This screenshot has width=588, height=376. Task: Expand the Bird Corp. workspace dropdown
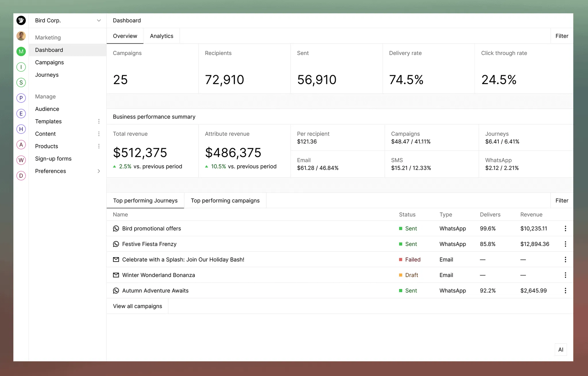[99, 20]
